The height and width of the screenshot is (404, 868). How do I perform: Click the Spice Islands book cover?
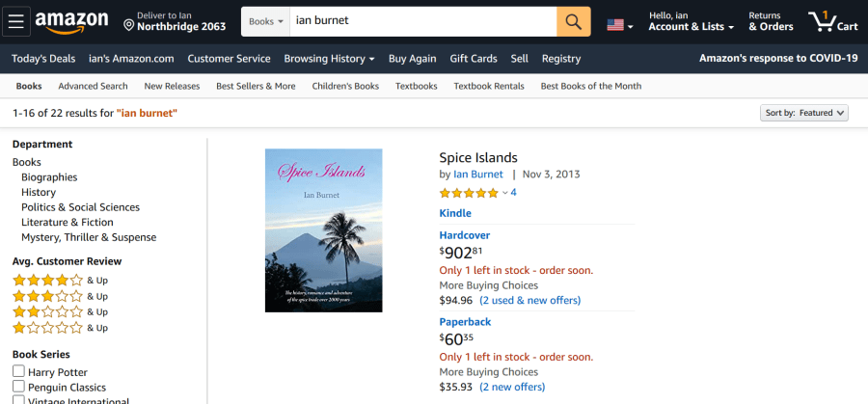pyautogui.click(x=323, y=230)
